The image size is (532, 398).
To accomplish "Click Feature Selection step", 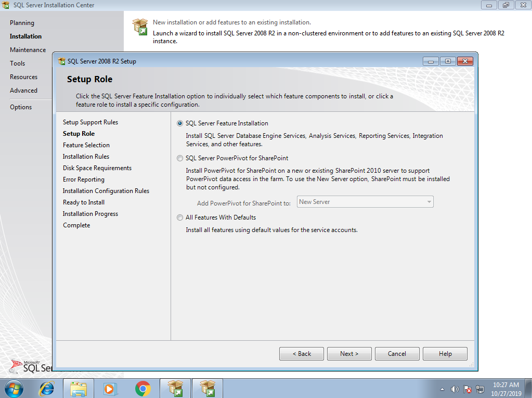I will click(86, 145).
